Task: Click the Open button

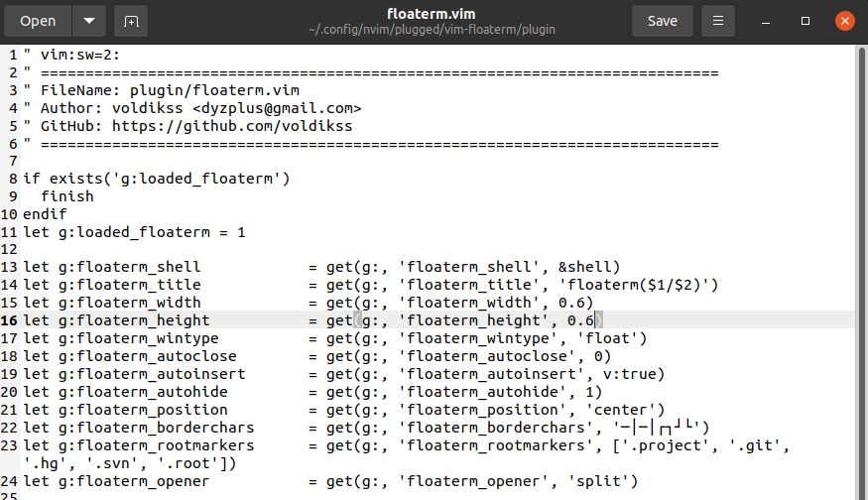Action: (38, 21)
